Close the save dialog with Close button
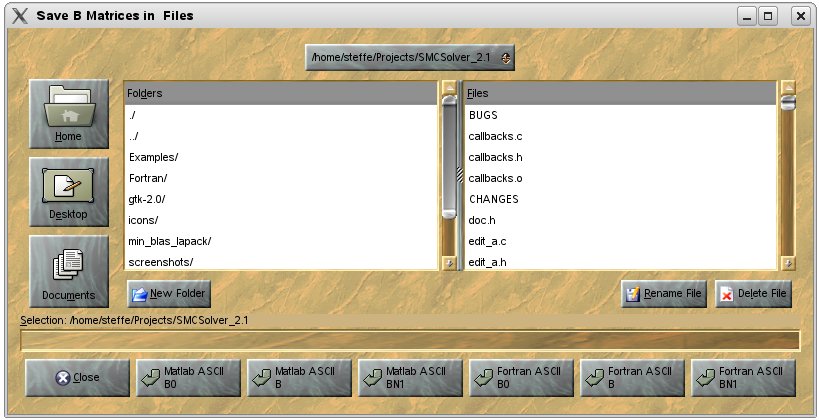 tap(77, 377)
